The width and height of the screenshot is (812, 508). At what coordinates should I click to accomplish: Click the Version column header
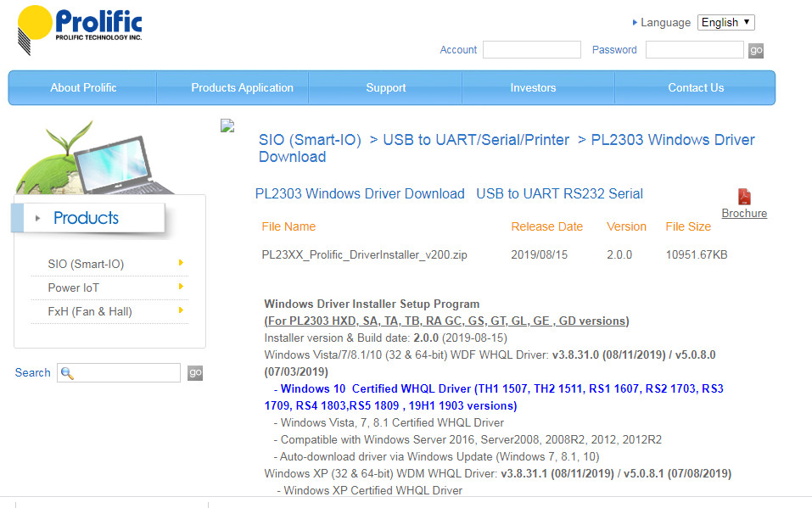627,226
